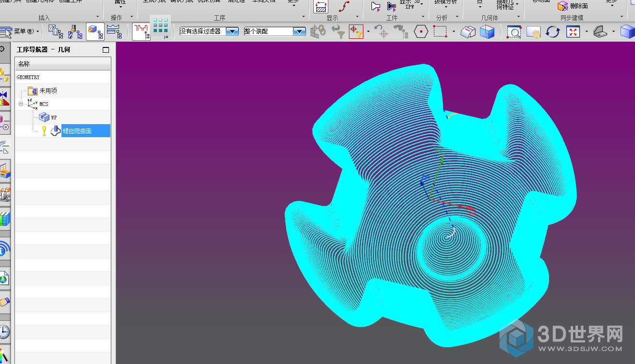Collapse the MCS tree node

tap(21, 104)
